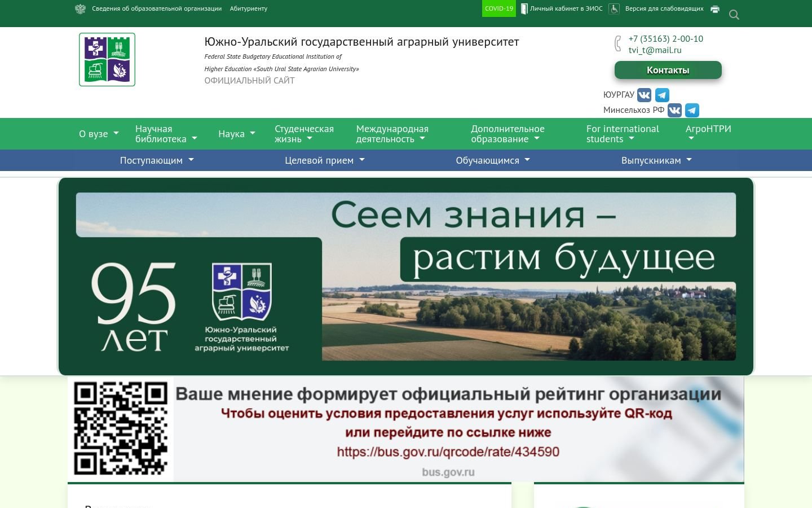Click the COVID-19 green button
This screenshot has width=812, height=508.
[499, 8]
